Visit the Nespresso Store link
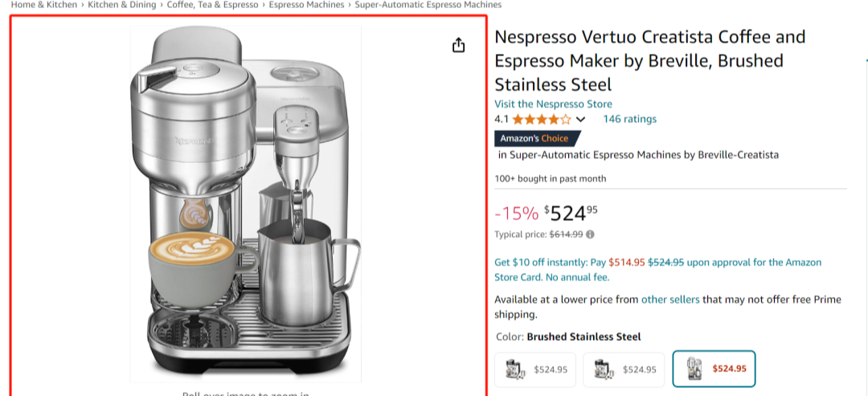868x396 pixels. click(553, 104)
